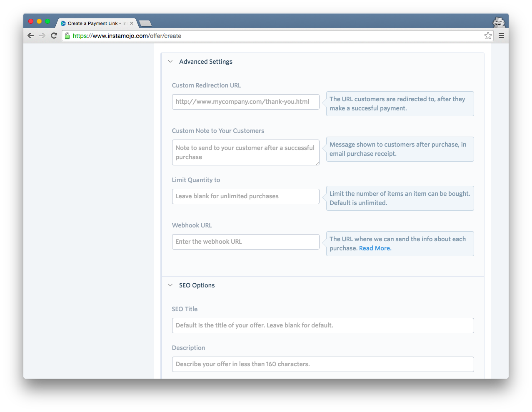This screenshot has width=532, height=412.
Task: Focus the SEO Description input box
Action: 322,364
